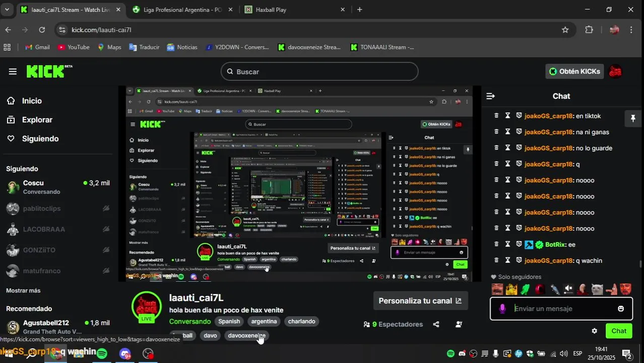644x363 pixels.
Task: Switch to Haxball Play tab
Action: pyautogui.click(x=295, y=10)
